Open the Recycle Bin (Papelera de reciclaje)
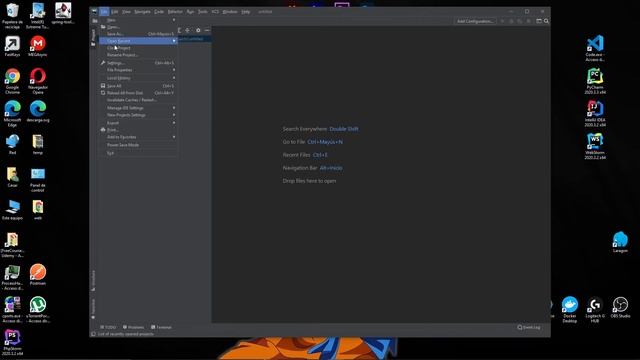The image size is (640, 360). (12, 16)
